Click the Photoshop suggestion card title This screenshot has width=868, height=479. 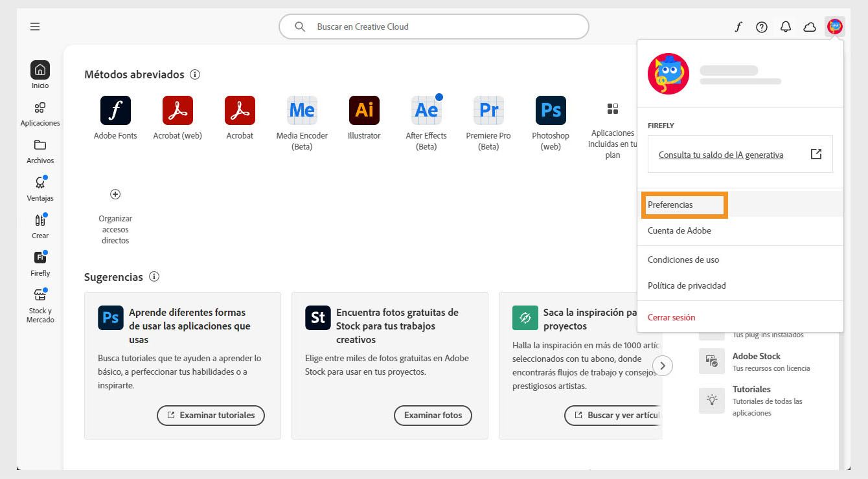tap(190, 326)
